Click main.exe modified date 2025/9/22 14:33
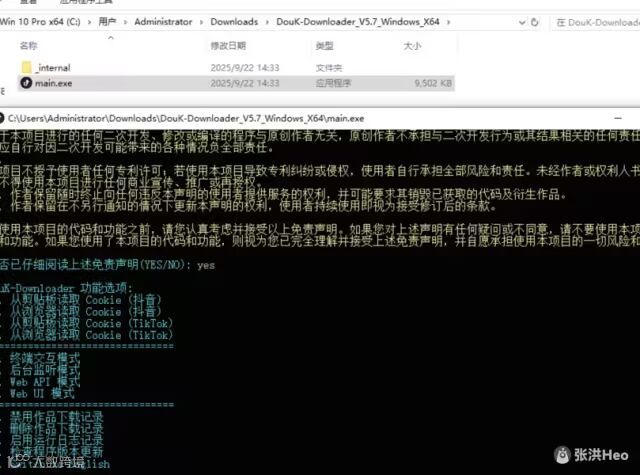Image resolution: width=640 pixels, height=475 pixels. 245,83
